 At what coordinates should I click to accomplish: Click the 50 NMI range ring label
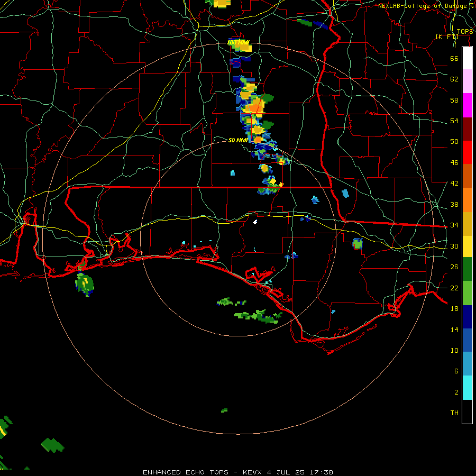point(238,140)
